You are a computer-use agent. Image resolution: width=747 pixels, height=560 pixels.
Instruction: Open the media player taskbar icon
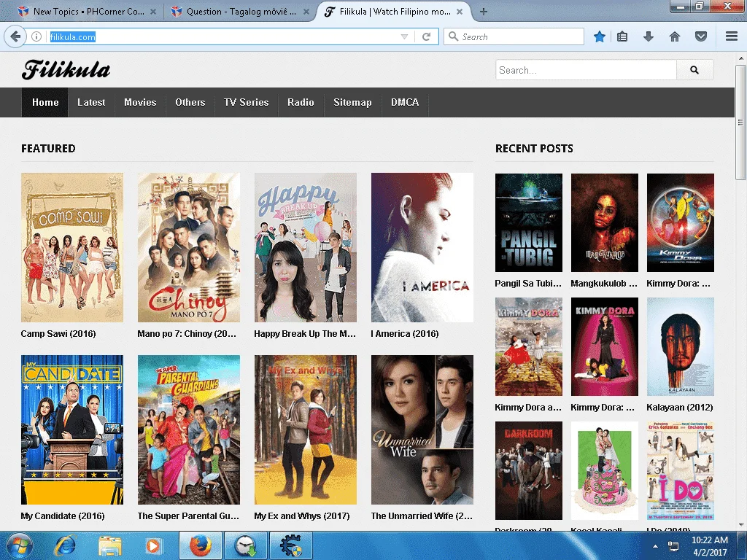click(153, 545)
